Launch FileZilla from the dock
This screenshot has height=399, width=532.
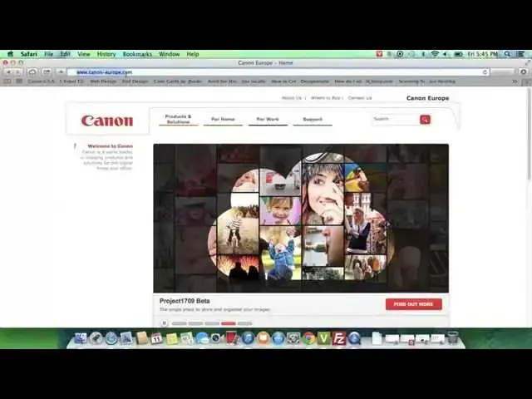[339, 338]
